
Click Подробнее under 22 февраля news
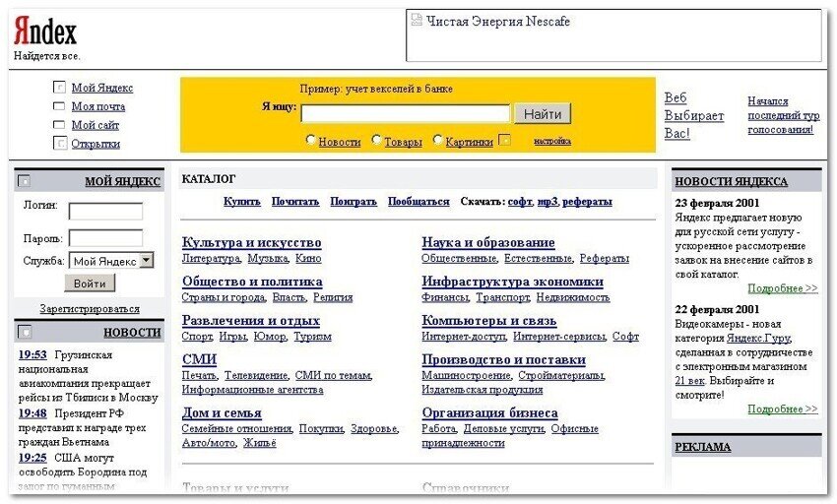tap(783, 409)
